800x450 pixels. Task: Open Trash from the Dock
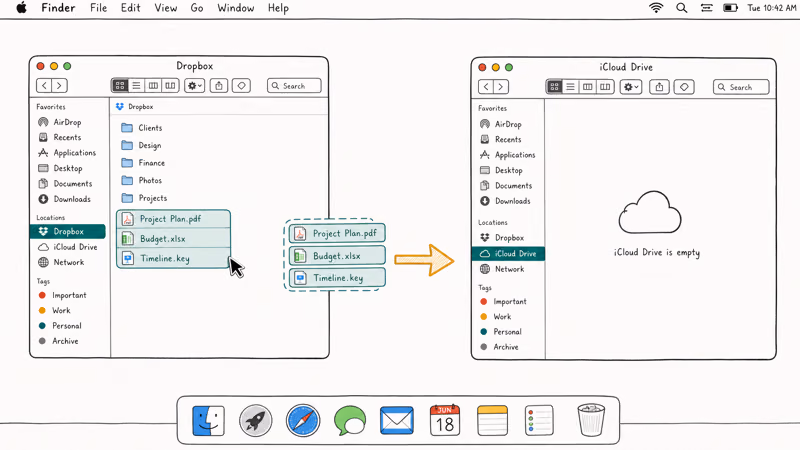(x=591, y=420)
